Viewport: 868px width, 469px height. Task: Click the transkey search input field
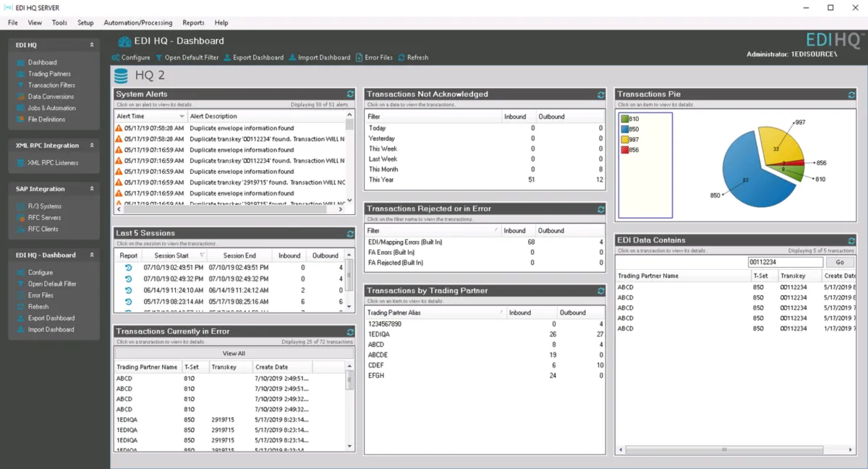[785, 263]
